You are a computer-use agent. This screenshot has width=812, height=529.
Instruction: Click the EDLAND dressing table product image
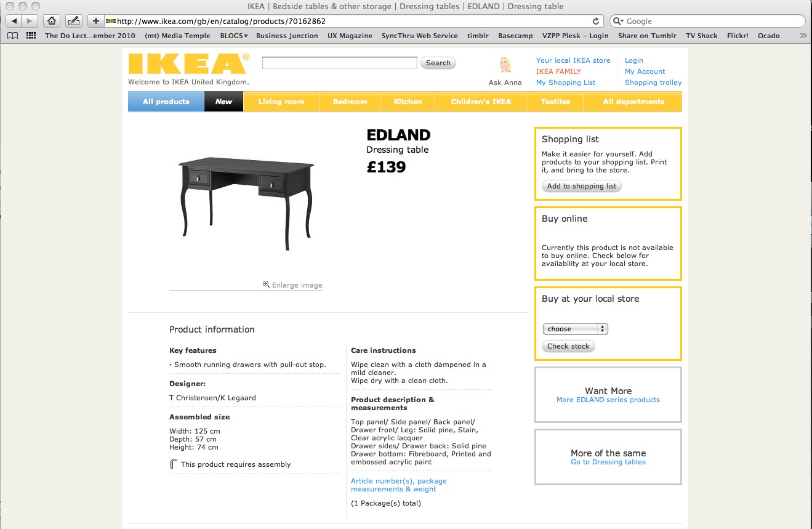coord(246,201)
